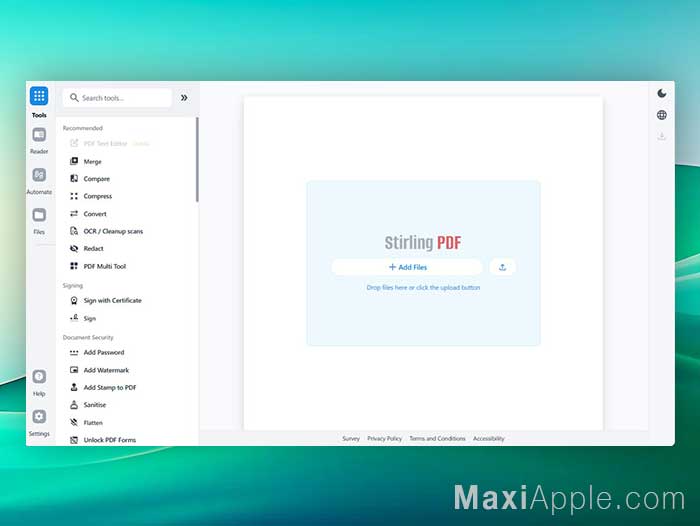Open the Accessibility footer link
The width and height of the screenshot is (700, 526).
(x=488, y=438)
